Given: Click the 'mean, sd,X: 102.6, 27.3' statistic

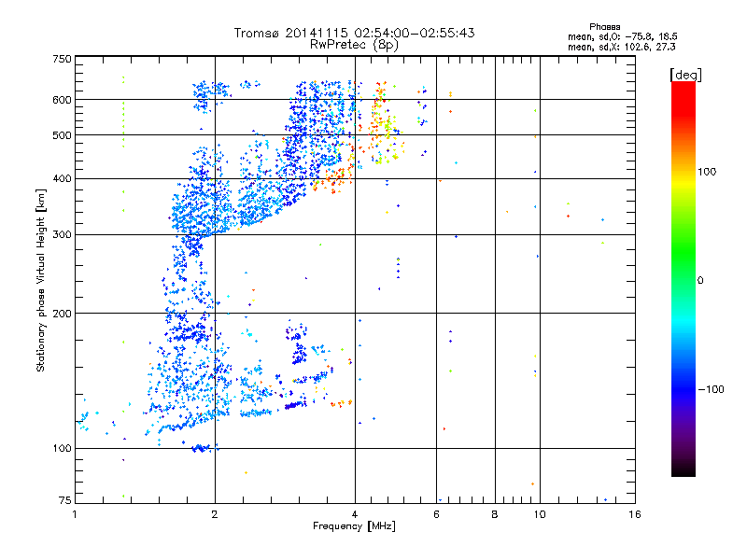Looking at the screenshot, I should (x=621, y=47).
